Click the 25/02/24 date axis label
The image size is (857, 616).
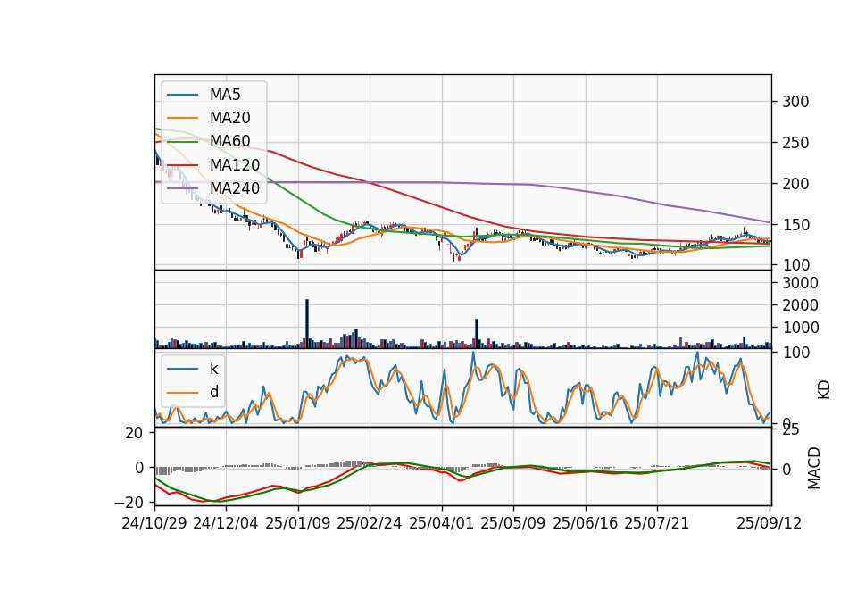click(370, 523)
